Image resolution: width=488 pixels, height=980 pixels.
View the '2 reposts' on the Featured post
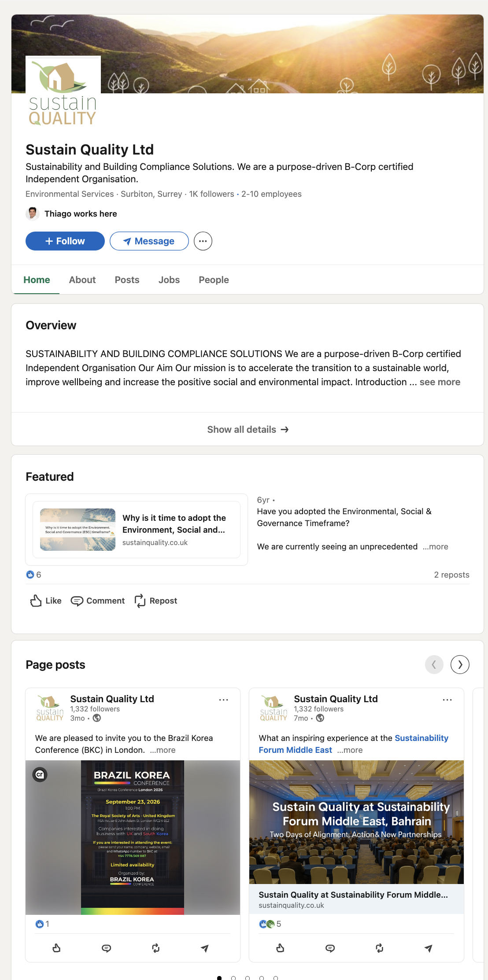pos(451,575)
